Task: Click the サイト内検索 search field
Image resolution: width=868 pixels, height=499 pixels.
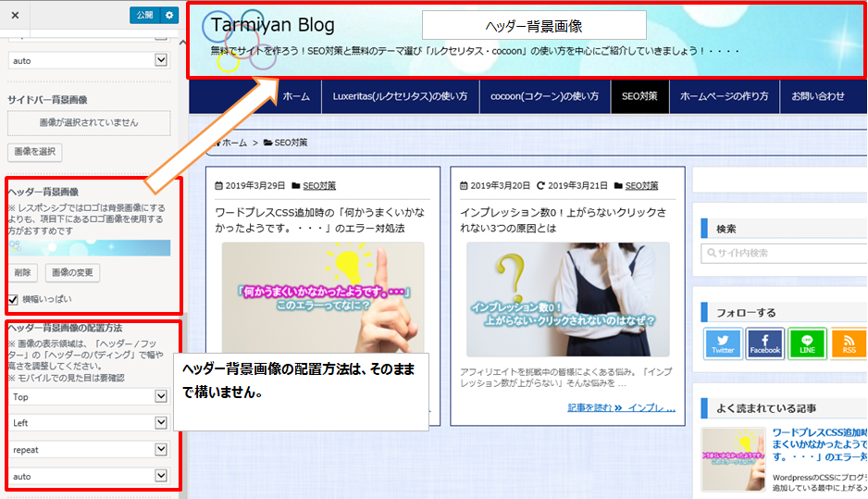Action: (x=785, y=253)
